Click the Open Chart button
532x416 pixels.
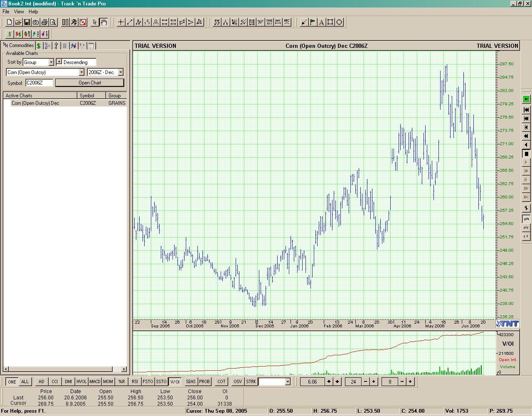tap(90, 83)
